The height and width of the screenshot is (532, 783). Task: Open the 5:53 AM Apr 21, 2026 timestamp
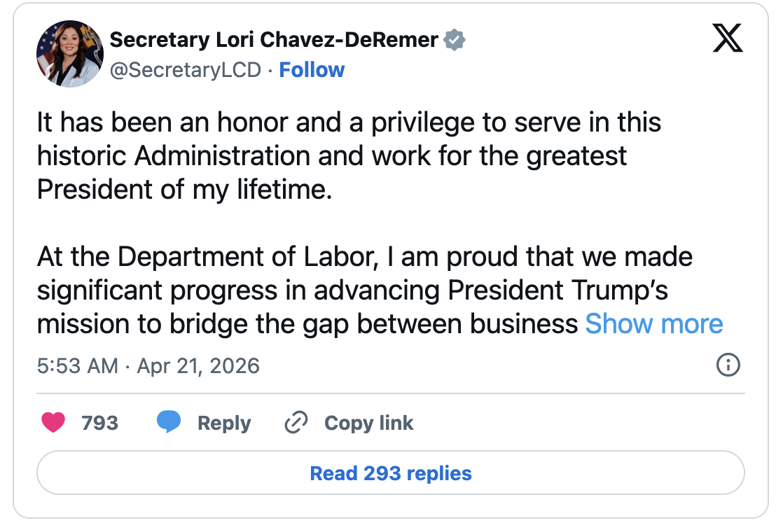pos(148,365)
